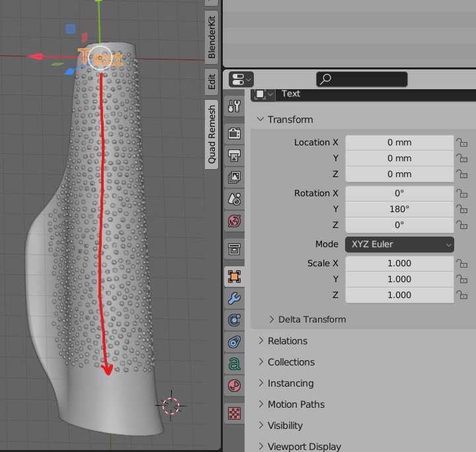Toggle lock for Scale Z
Viewport: 476px width, 452px height.
[x=461, y=295]
